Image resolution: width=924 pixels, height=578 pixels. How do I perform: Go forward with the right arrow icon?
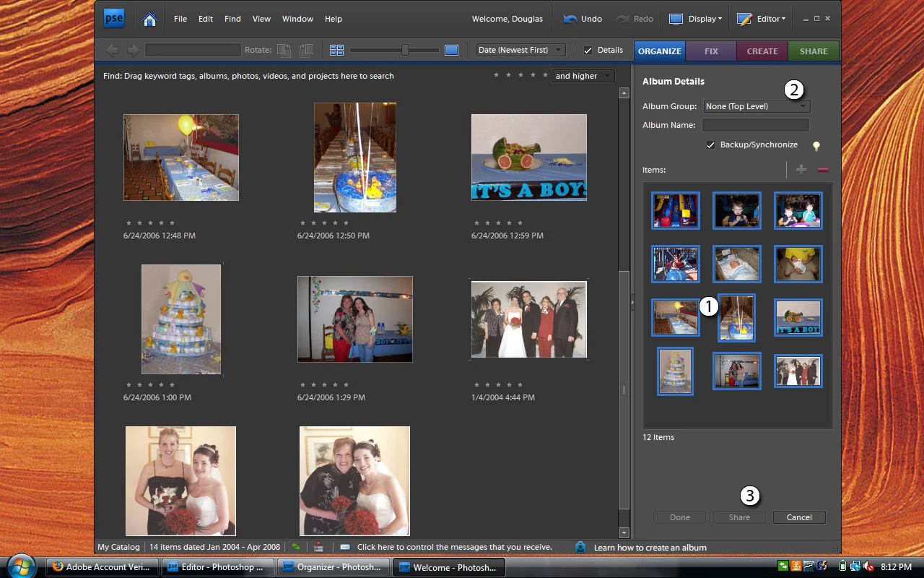133,50
